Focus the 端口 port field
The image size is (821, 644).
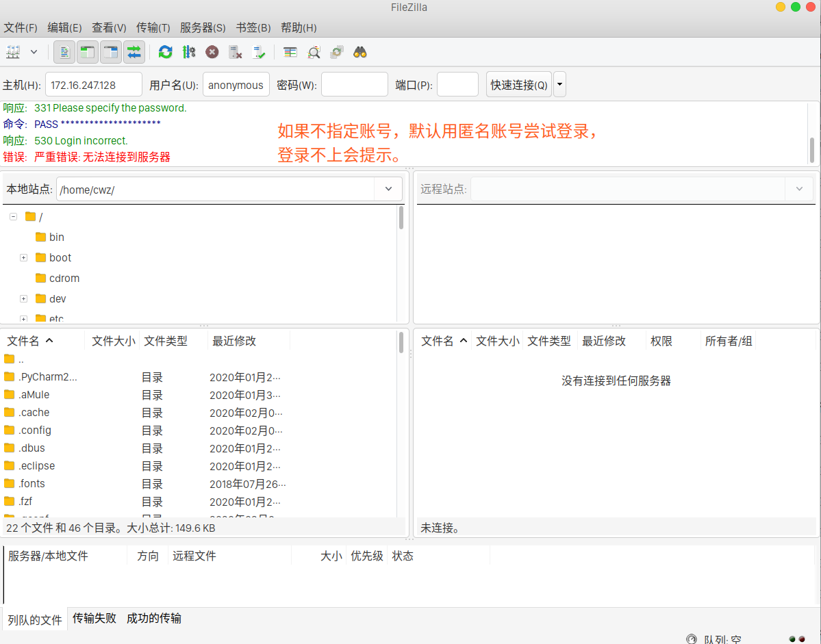click(457, 85)
